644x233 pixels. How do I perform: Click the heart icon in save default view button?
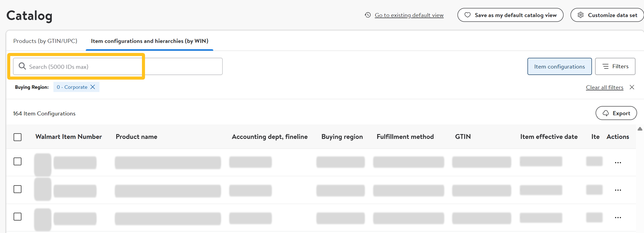tap(467, 15)
